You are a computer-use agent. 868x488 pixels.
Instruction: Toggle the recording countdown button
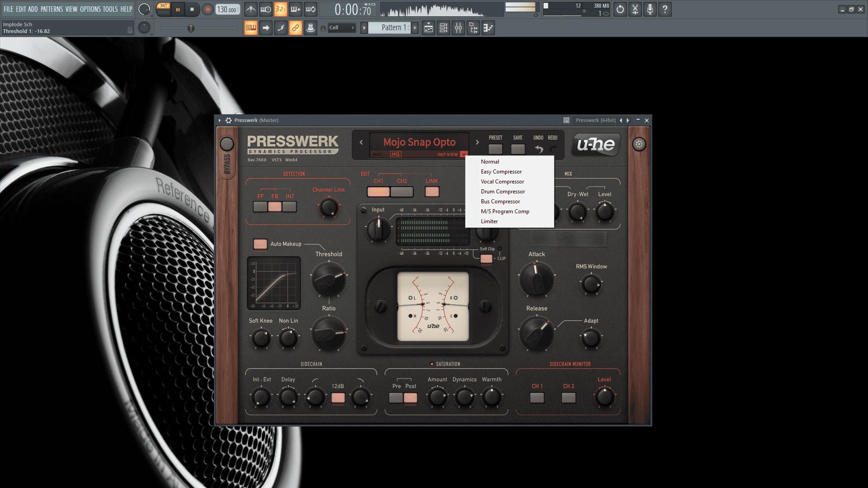(280, 9)
